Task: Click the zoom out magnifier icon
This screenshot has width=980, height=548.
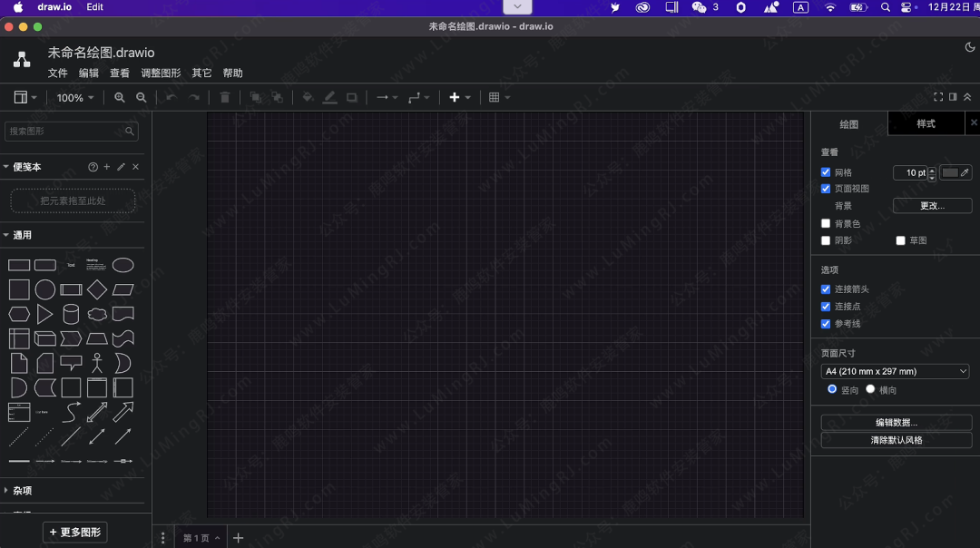Action: point(142,97)
